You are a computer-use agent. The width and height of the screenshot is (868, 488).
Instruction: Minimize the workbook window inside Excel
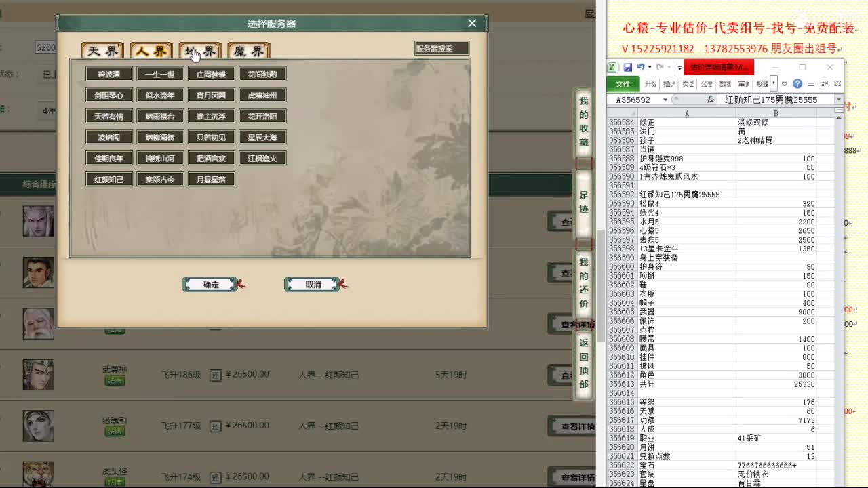[x=811, y=84]
